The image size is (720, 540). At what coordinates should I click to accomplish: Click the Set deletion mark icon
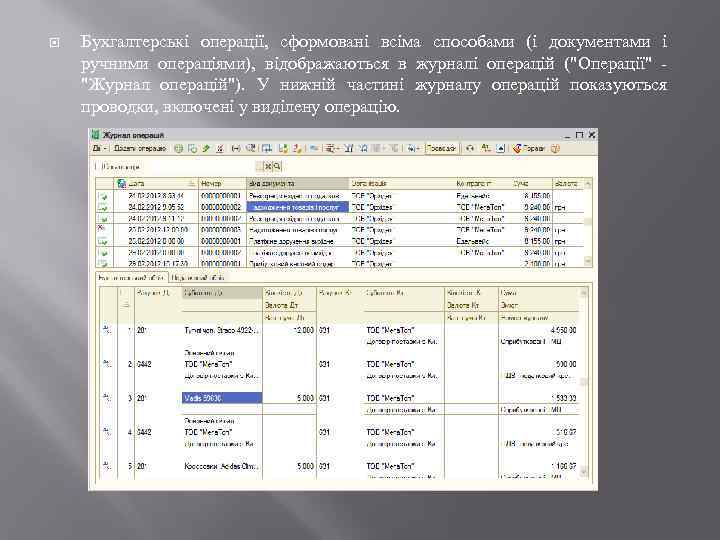point(220,149)
